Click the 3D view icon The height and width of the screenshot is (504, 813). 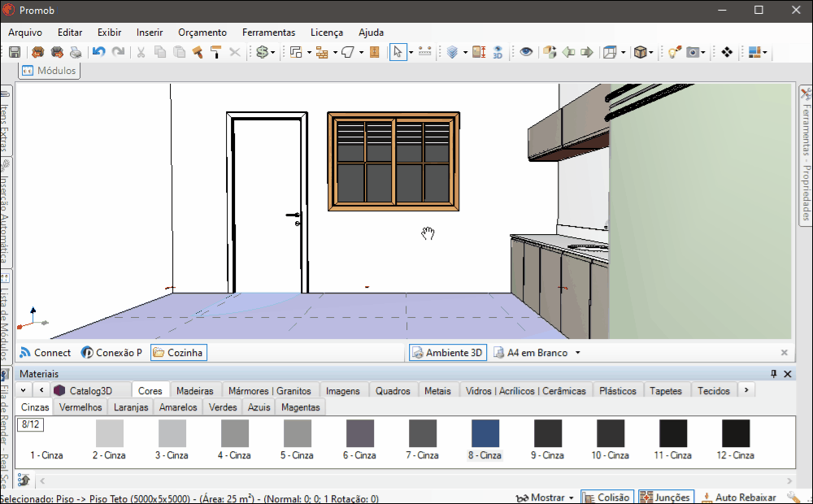click(x=498, y=52)
